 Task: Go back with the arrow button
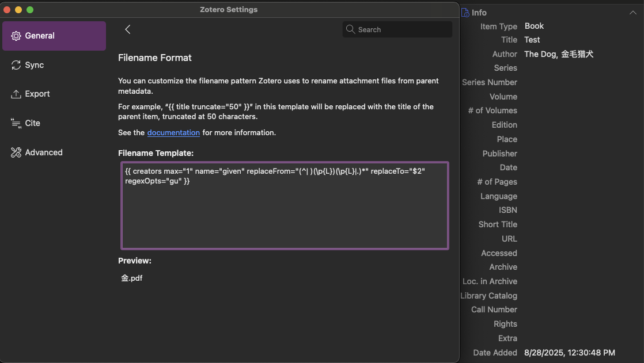coord(128,29)
